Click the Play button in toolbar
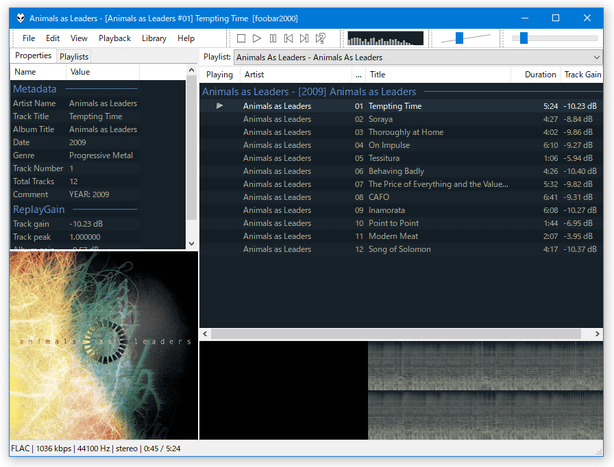Screen dimensions: 614x467 click(x=257, y=38)
